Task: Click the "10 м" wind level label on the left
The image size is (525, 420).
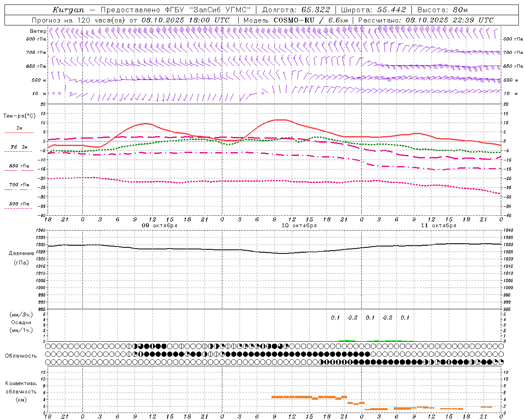Action: click(x=39, y=94)
